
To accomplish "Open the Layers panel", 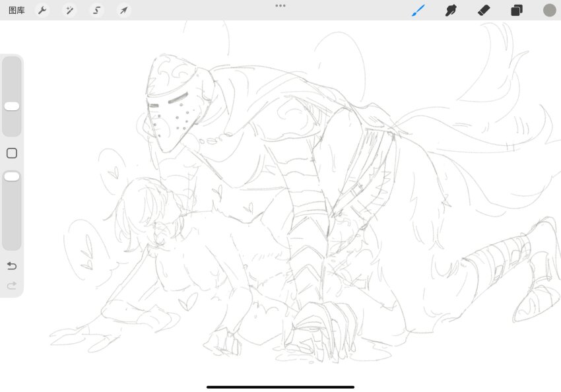I will pyautogui.click(x=517, y=11).
